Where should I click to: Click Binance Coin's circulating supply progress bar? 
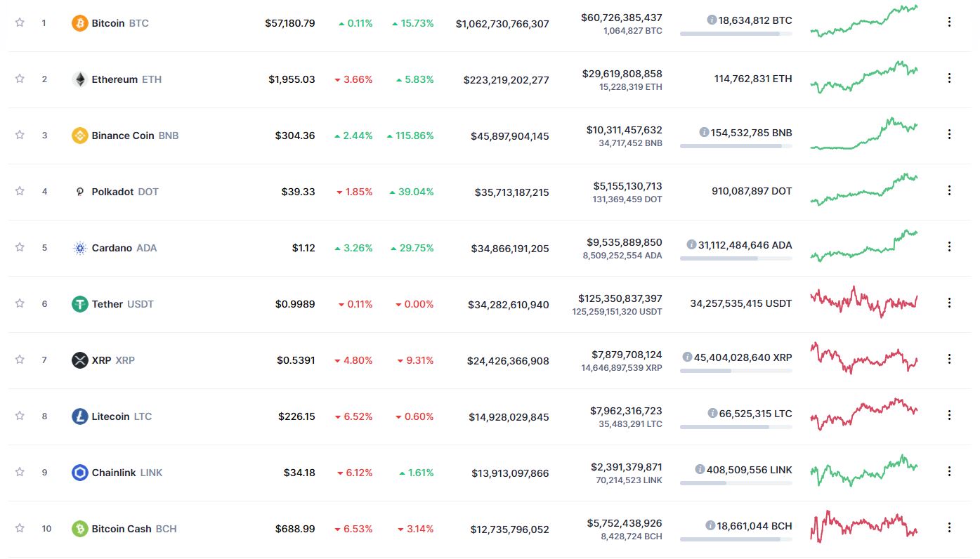[x=736, y=146]
